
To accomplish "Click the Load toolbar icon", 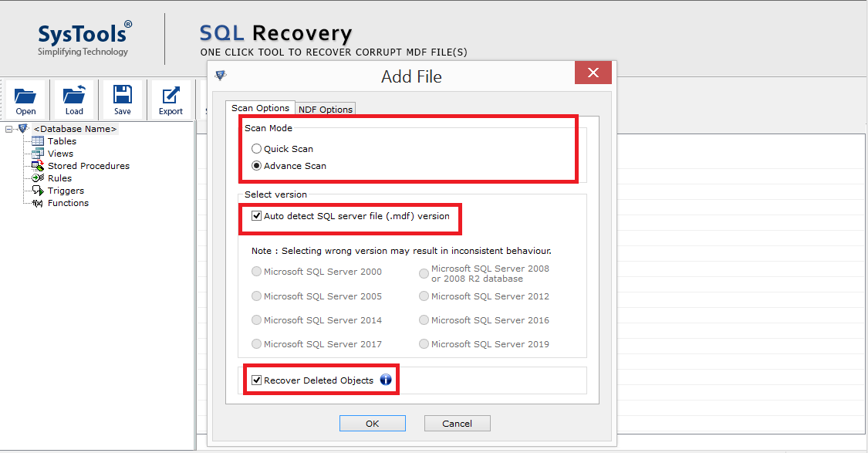I will click(x=74, y=95).
